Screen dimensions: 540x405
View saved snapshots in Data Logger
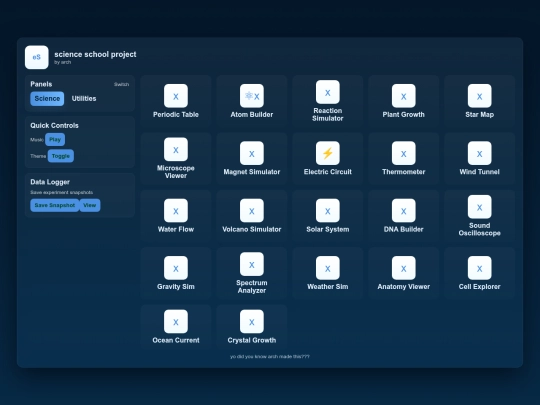tap(90, 205)
